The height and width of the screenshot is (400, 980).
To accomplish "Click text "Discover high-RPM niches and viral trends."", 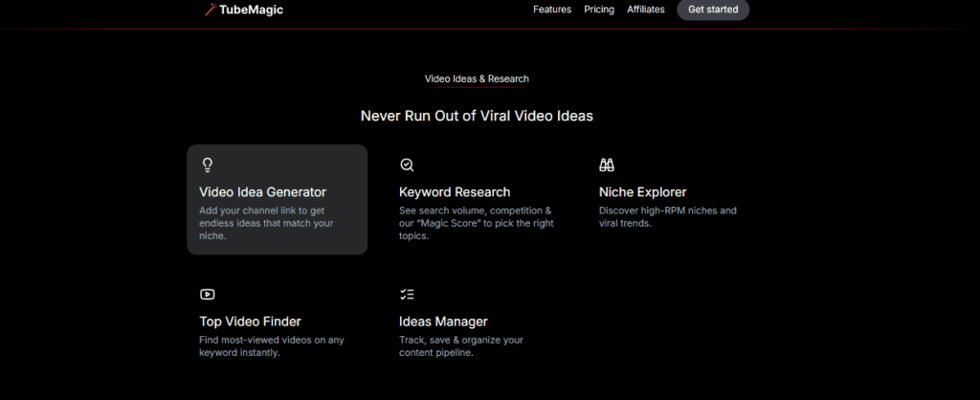I will tap(667, 217).
